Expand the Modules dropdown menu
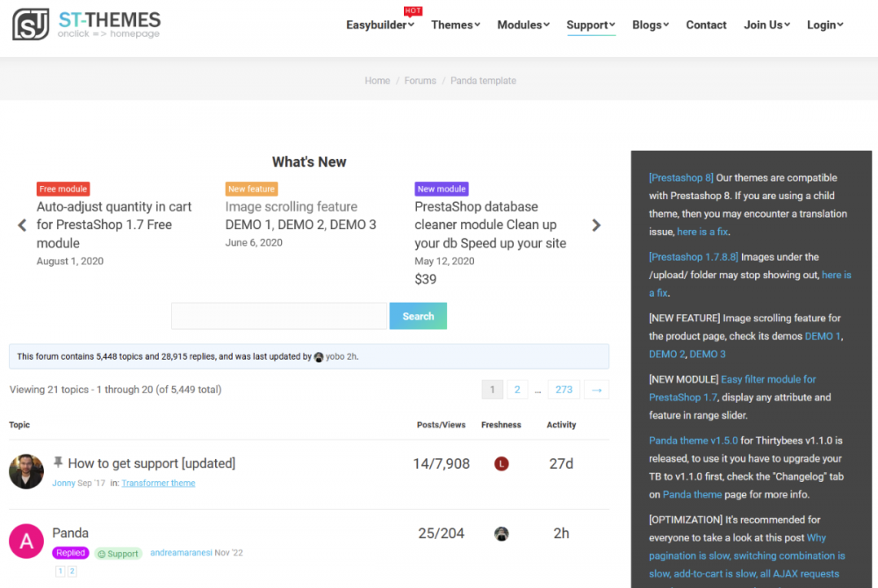The height and width of the screenshot is (588, 878). [x=523, y=25]
